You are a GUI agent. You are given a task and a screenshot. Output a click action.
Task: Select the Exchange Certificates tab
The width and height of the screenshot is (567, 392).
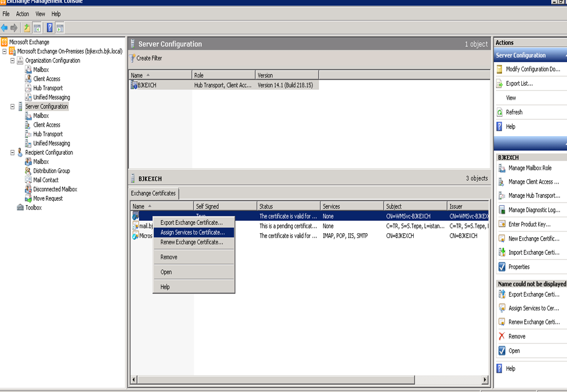click(153, 193)
